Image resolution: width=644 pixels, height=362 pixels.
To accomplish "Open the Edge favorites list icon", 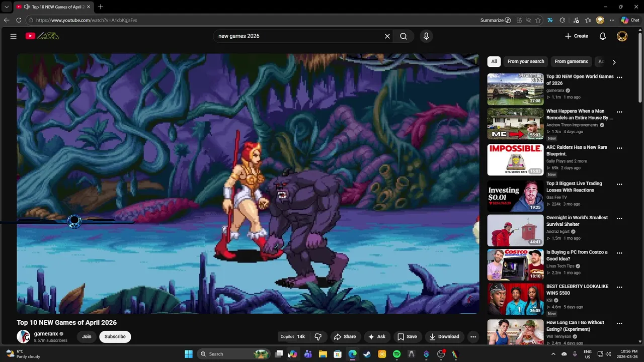I will pos(588,20).
